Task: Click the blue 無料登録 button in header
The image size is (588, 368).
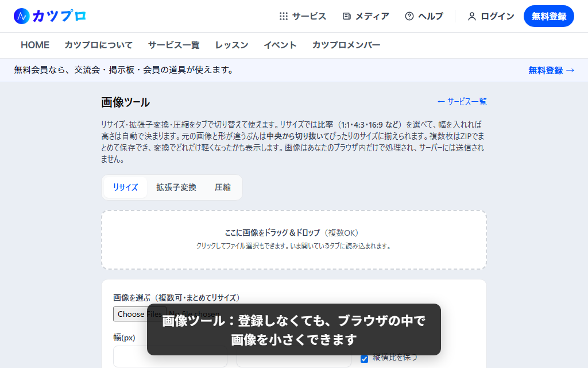Action: 548,16
